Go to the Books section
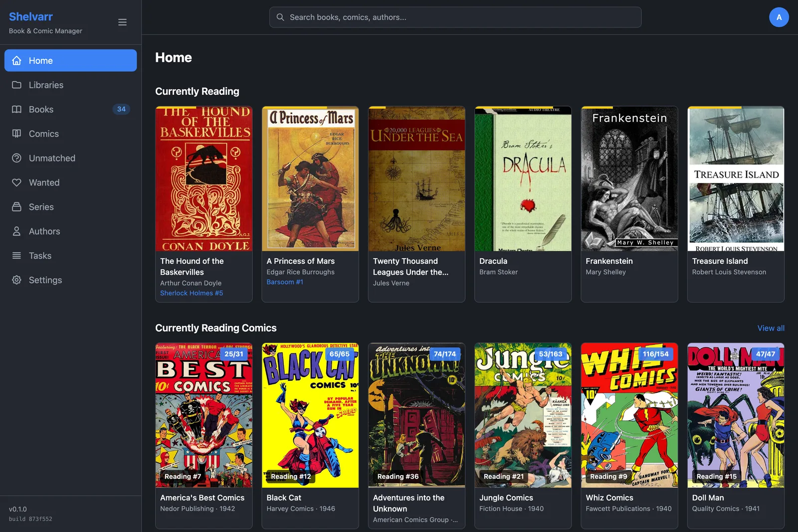798x532 pixels. (71, 109)
